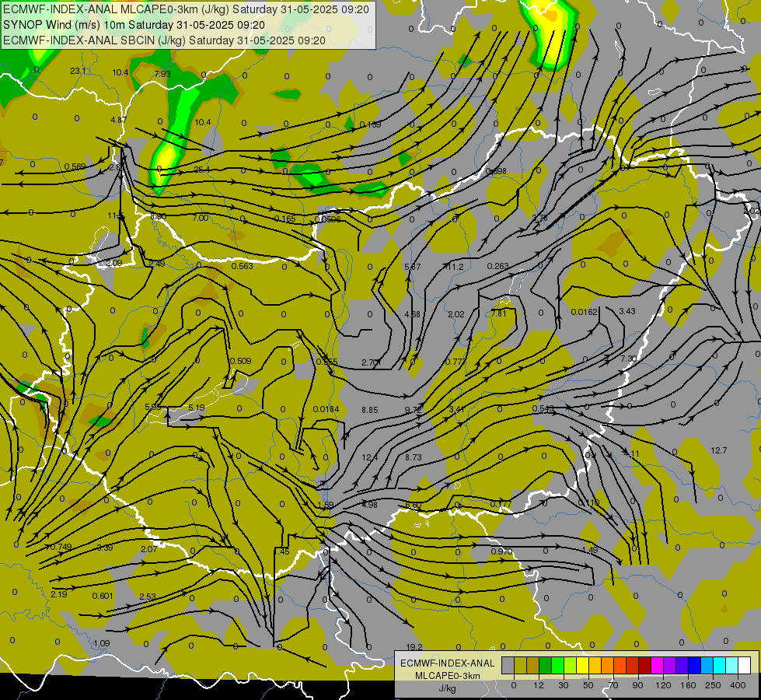The width and height of the screenshot is (761, 700).
Task: Click the map value 0.139
Action: tap(370, 125)
